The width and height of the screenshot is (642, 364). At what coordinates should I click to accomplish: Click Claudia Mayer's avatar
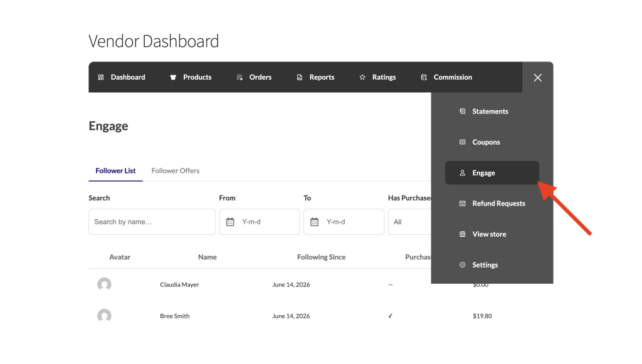[105, 284]
